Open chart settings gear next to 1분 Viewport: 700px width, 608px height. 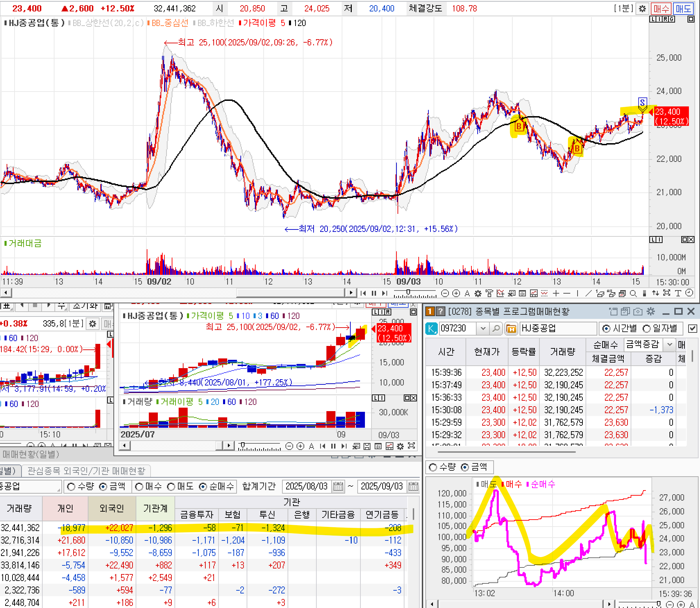(642, 9)
